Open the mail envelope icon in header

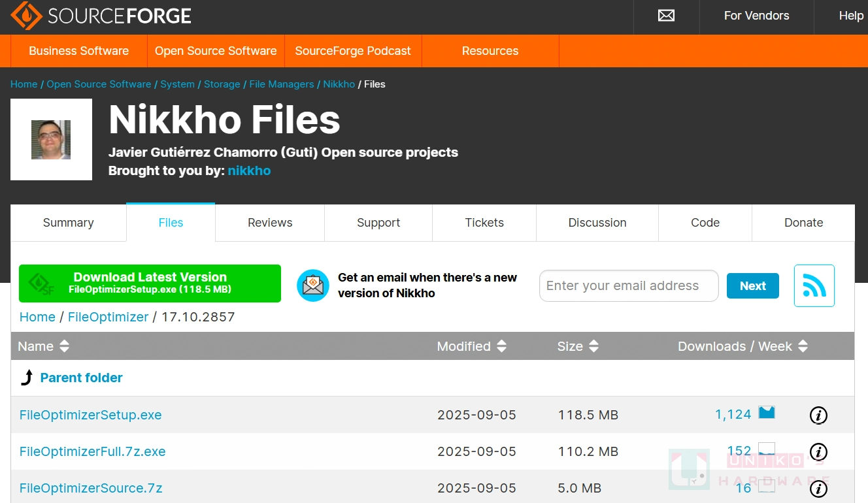coord(666,16)
